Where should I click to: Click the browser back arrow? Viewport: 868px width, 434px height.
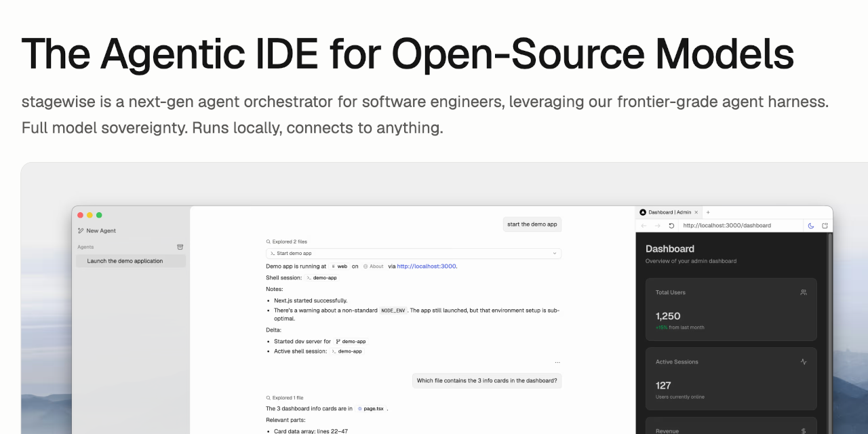click(x=644, y=226)
